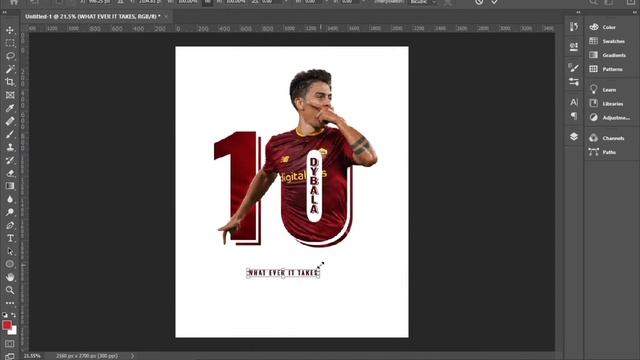This screenshot has height=360, width=640.
Task: Select the Lasso tool
Action: pyautogui.click(x=10, y=56)
